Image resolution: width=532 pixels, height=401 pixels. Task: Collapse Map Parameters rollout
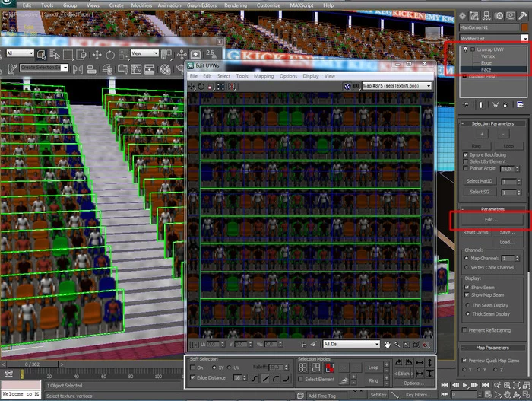pyautogui.click(x=492, y=348)
